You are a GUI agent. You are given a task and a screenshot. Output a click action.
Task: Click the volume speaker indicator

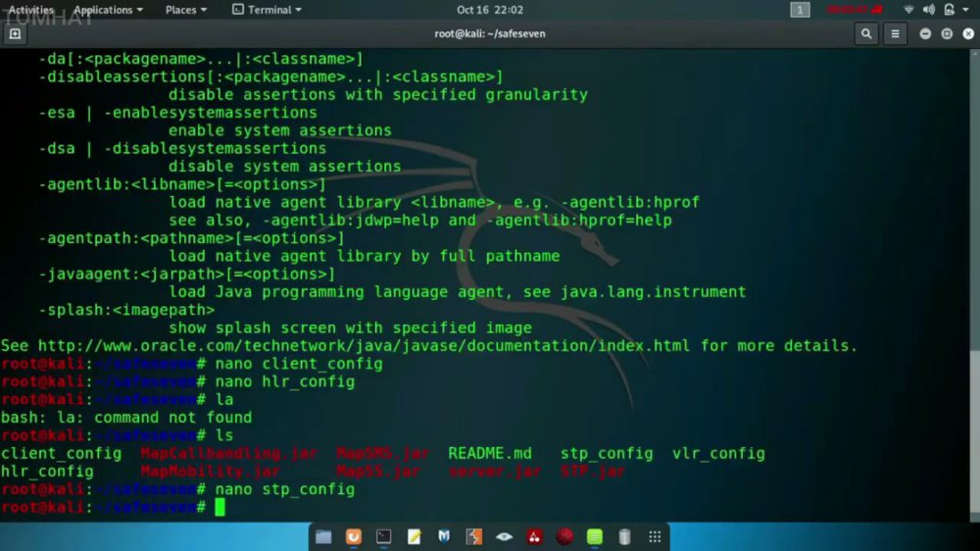click(929, 10)
